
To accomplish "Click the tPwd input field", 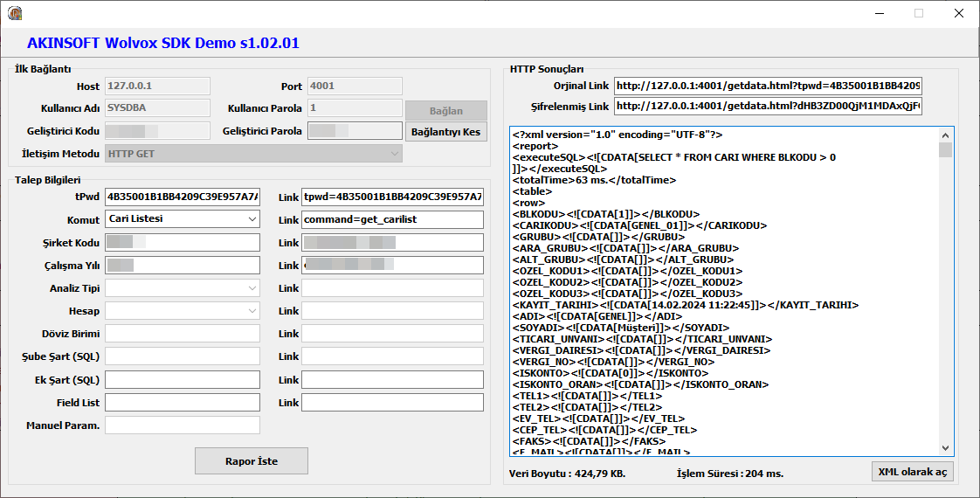I will pos(183,197).
